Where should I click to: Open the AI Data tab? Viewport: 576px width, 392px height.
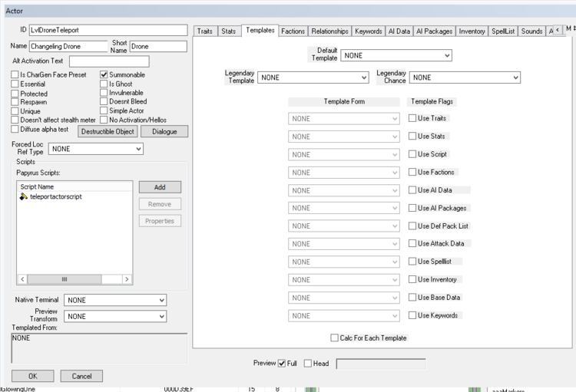click(x=399, y=31)
